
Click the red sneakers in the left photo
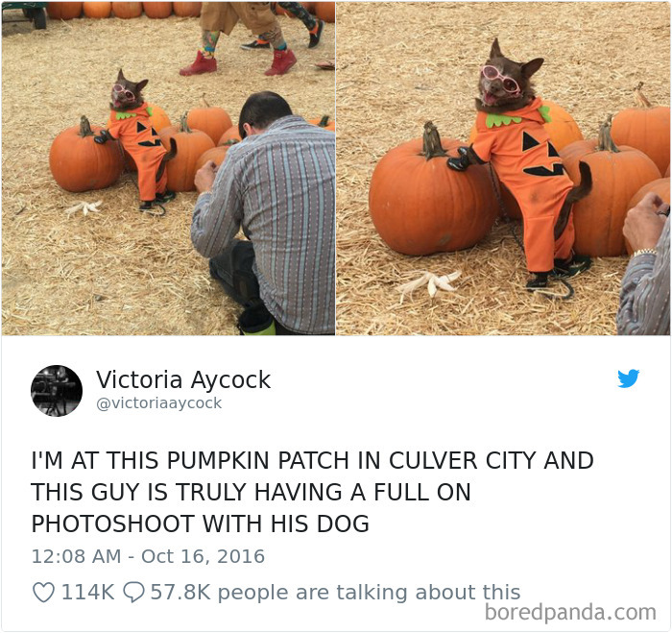pos(239,64)
